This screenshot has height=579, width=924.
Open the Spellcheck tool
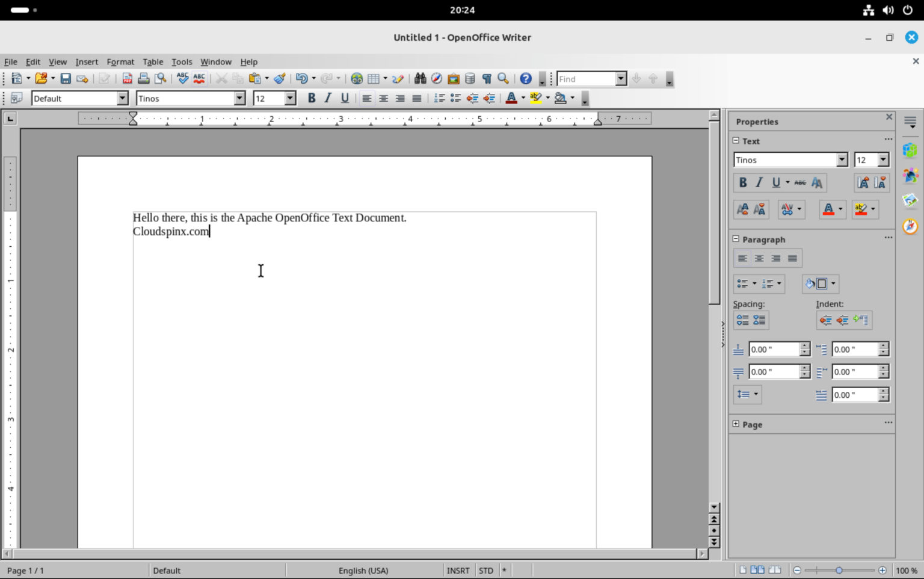pos(182,78)
